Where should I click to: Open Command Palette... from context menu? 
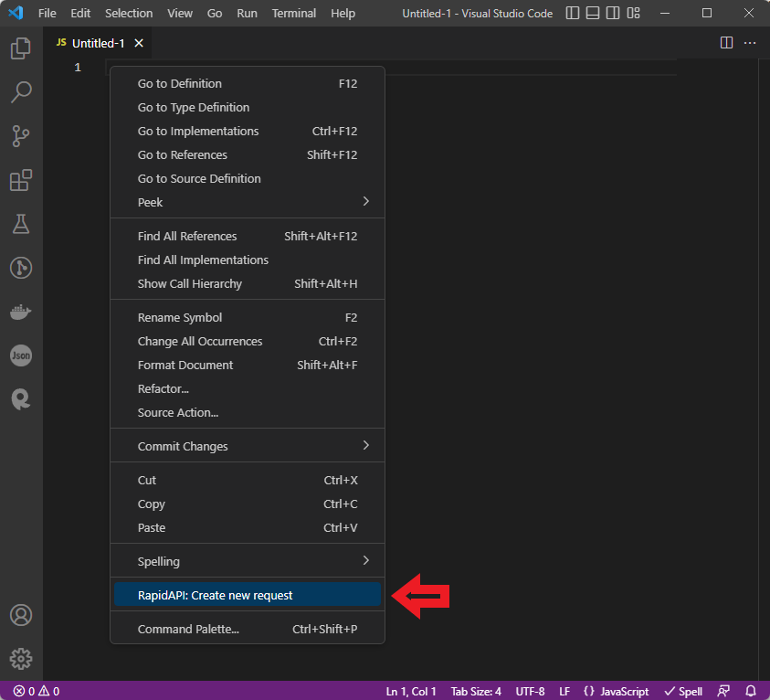click(x=248, y=629)
